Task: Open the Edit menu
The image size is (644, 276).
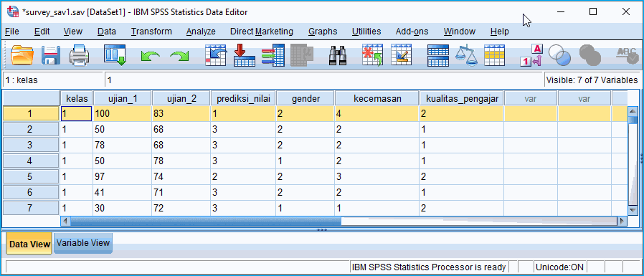Action: click(x=42, y=32)
